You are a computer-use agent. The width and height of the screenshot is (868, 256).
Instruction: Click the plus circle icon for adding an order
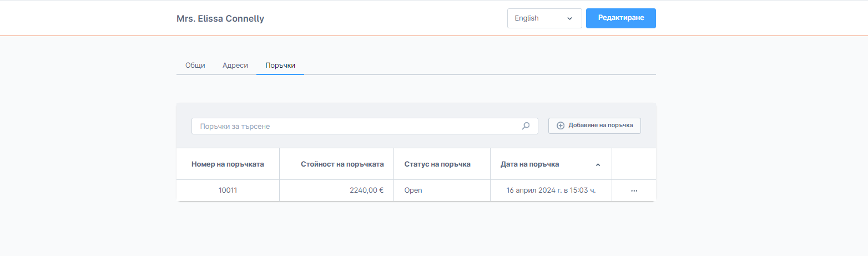[x=560, y=126]
